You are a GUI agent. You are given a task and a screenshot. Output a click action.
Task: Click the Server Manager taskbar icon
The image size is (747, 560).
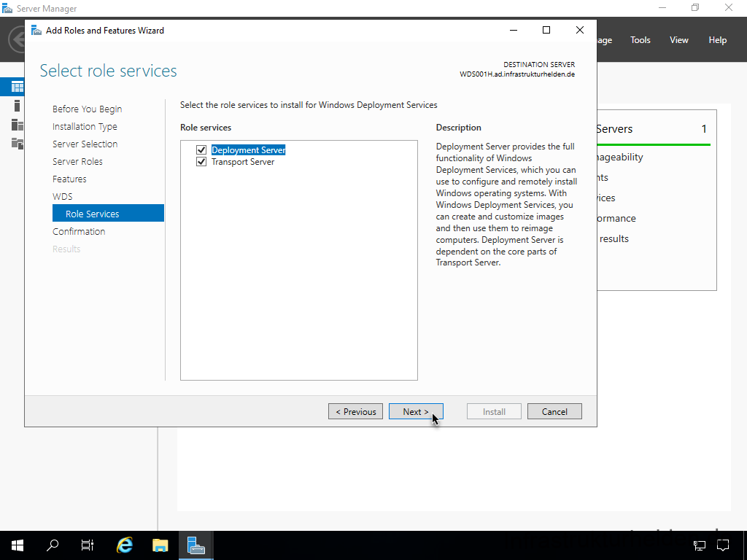pyautogui.click(x=196, y=545)
